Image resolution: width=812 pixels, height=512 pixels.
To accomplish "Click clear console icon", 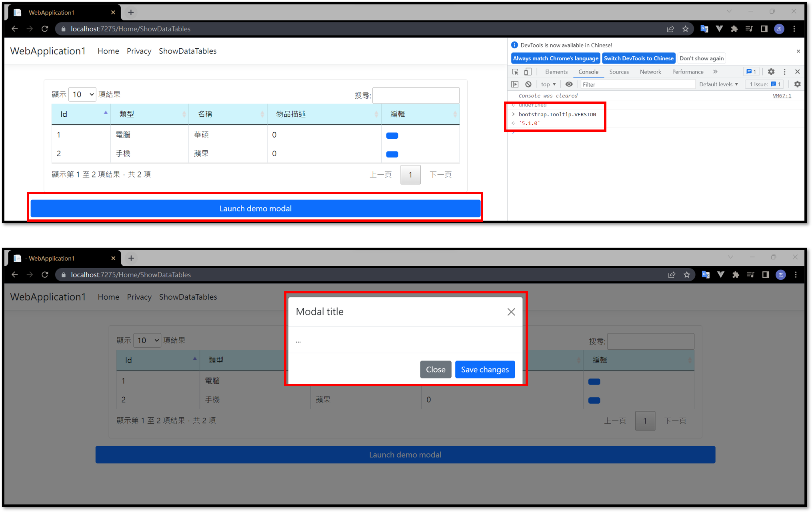I will pyautogui.click(x=528, y=84).
